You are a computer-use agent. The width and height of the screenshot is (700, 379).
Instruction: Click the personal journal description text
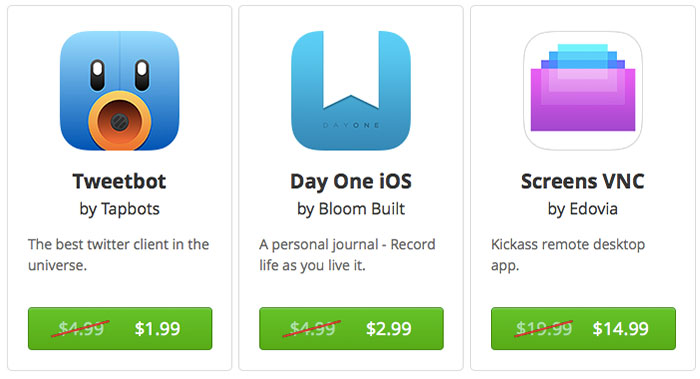click(x=347, y=254)
